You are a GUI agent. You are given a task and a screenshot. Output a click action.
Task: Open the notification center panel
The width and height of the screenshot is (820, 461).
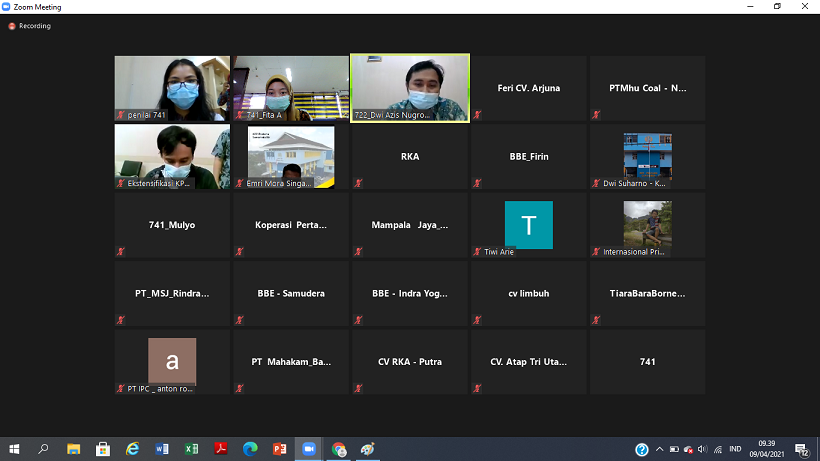tap(802, 449)
